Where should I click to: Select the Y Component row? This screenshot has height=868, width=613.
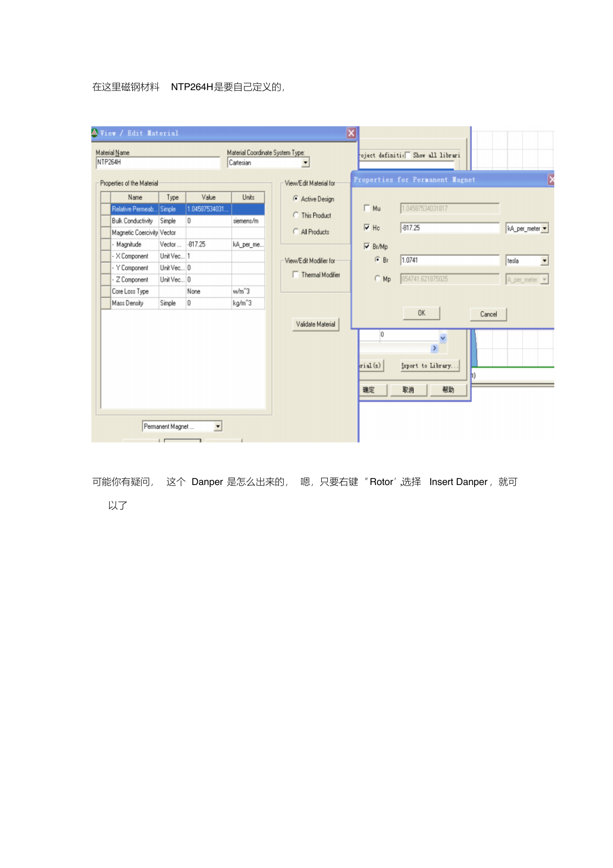pyautogui.click(x=183, y=268)
